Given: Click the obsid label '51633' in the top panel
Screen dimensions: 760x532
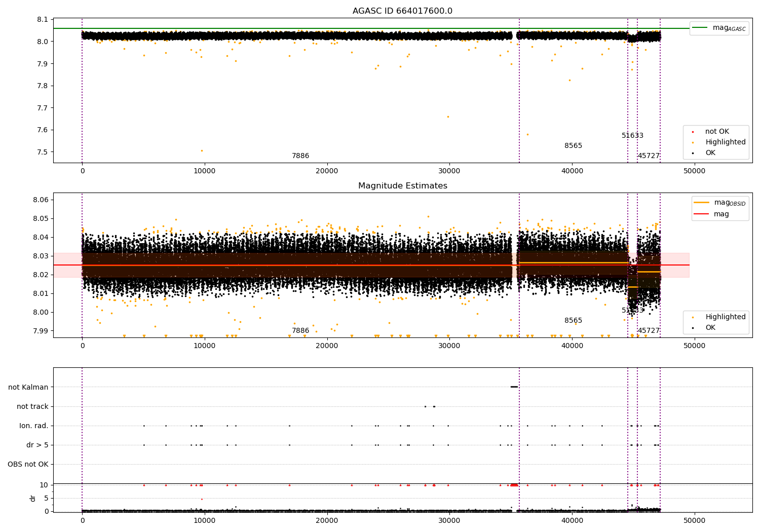Looking at the screenshot, I should click(633, 136).
